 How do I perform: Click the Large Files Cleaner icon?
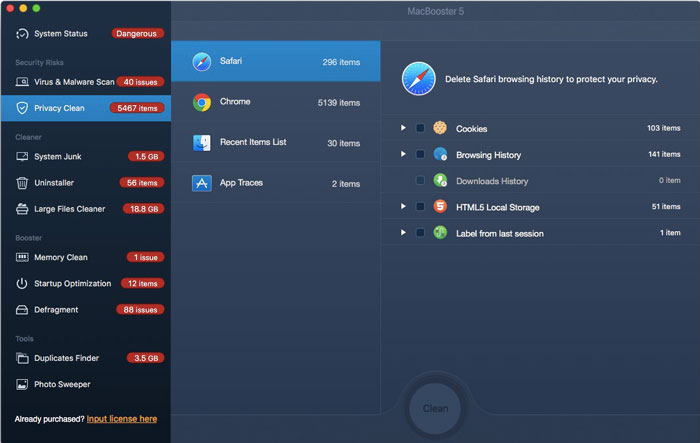click(22, 209)
